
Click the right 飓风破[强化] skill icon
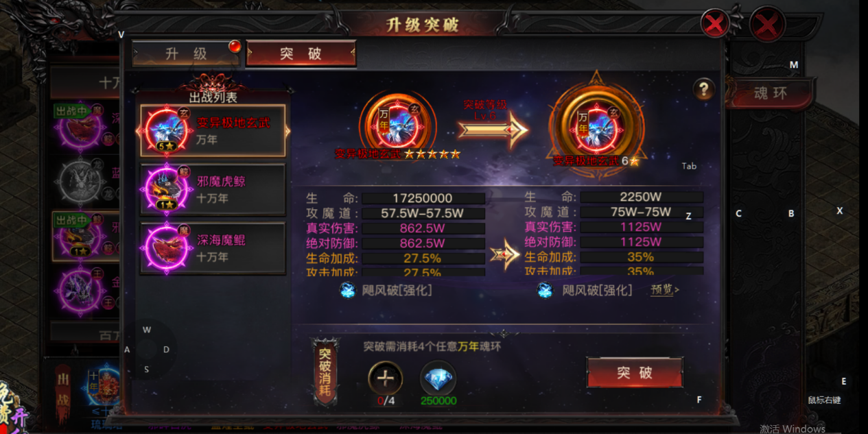click(x=546, y=290)
